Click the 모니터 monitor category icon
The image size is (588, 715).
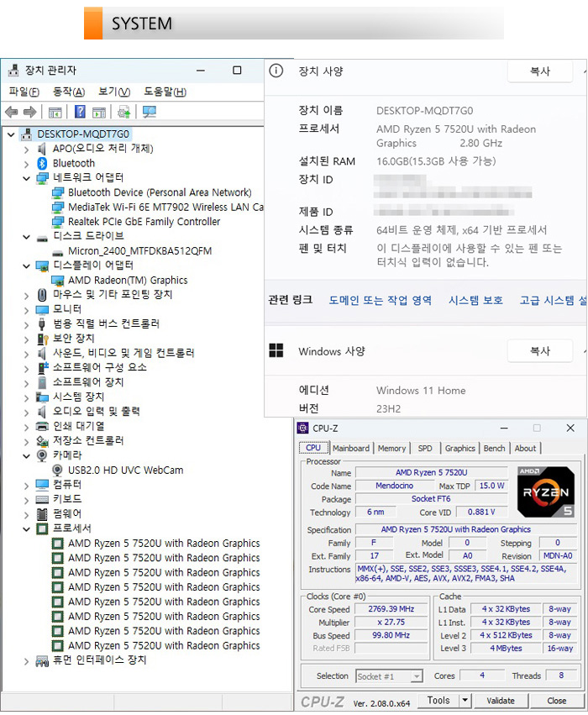42,310
